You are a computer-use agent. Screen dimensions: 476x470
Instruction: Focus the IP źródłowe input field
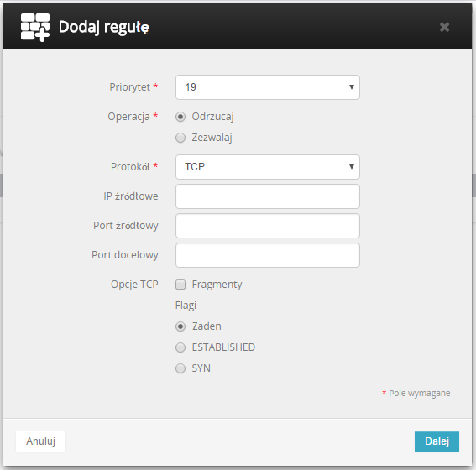click(268, 196)
